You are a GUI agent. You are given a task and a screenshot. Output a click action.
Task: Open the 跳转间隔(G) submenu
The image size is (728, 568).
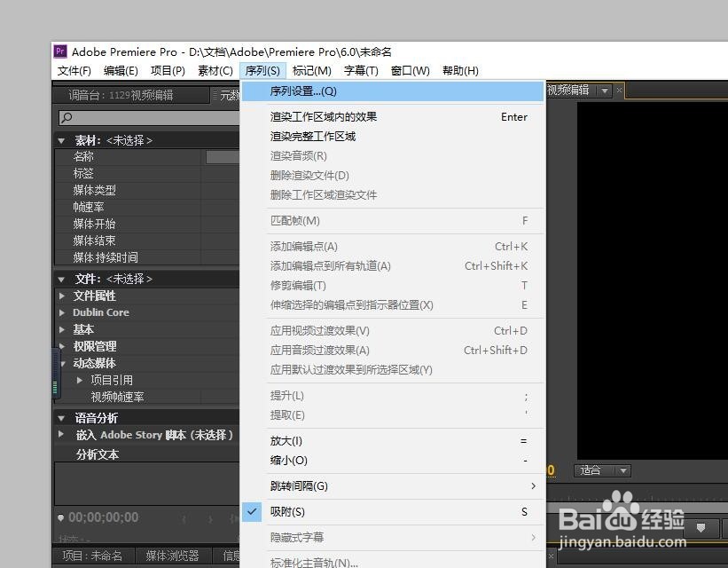pos(393,485)
